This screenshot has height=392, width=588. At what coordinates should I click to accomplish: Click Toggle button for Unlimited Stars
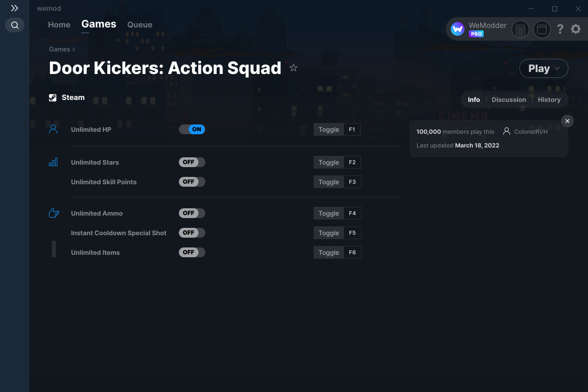coord(329,162)
